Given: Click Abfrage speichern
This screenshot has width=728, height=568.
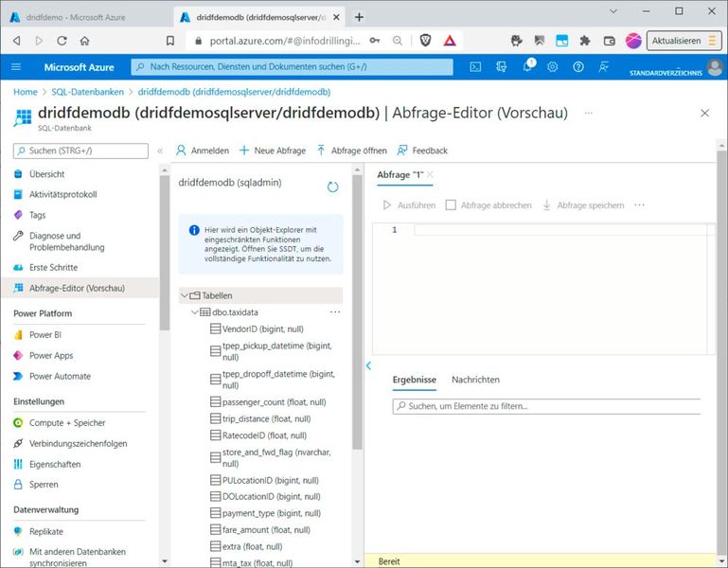Looking at the screenshot, I should click(583, 204).
